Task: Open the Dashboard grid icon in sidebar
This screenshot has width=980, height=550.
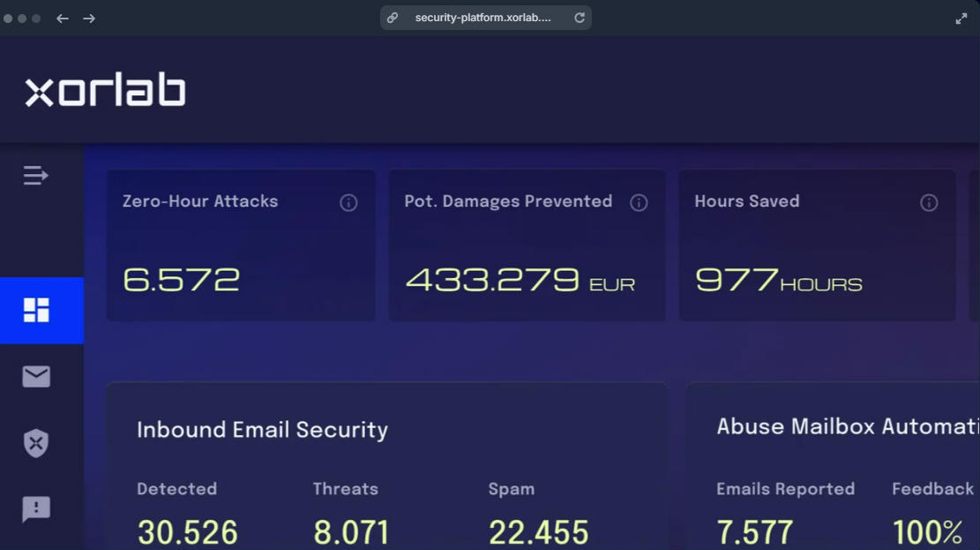Action: 36,311
